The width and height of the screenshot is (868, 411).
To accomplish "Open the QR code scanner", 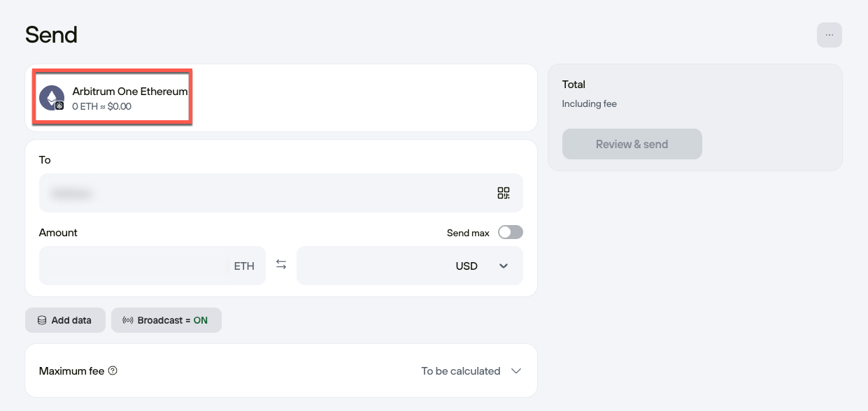I will click(x=504, y=193).
